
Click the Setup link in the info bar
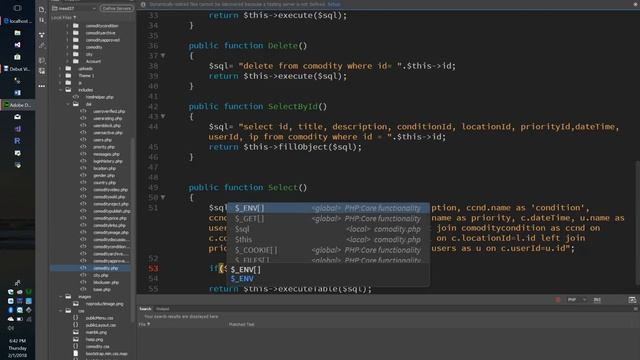[334, 4]
